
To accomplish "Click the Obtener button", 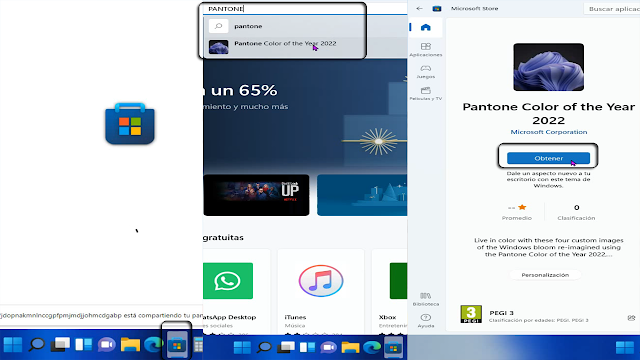I will tap(549, 158).
